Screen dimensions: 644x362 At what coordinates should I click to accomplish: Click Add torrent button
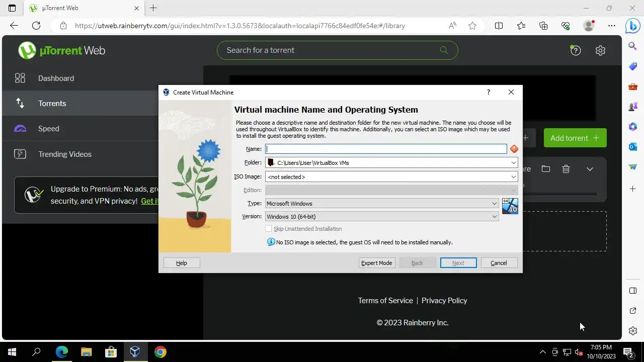(575, 138)
